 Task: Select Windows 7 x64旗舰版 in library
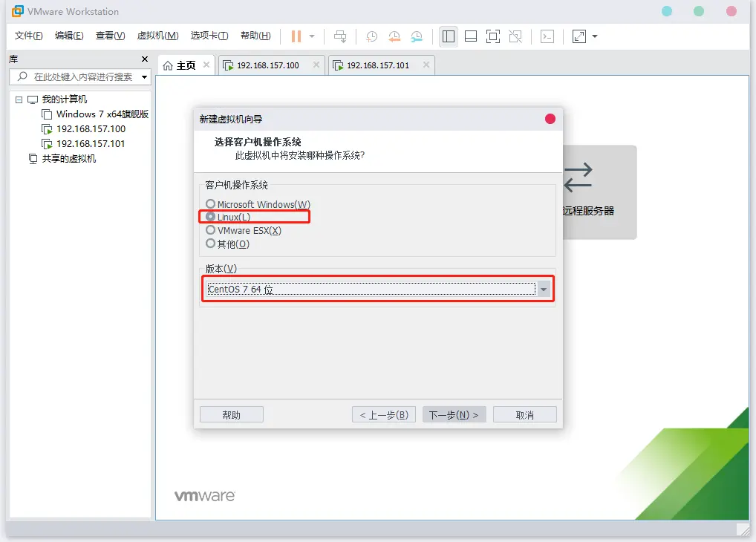pyautogui.click(x=102, y=114)
